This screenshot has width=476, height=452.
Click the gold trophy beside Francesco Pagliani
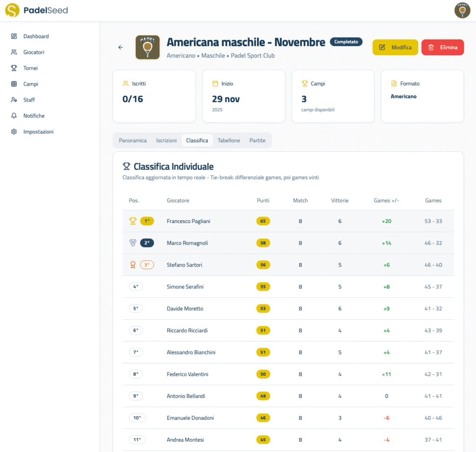point(132,221)
